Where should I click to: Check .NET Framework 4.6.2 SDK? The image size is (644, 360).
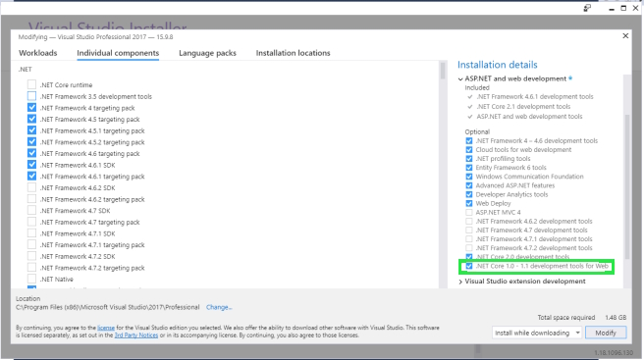click(x=31, y=187)
